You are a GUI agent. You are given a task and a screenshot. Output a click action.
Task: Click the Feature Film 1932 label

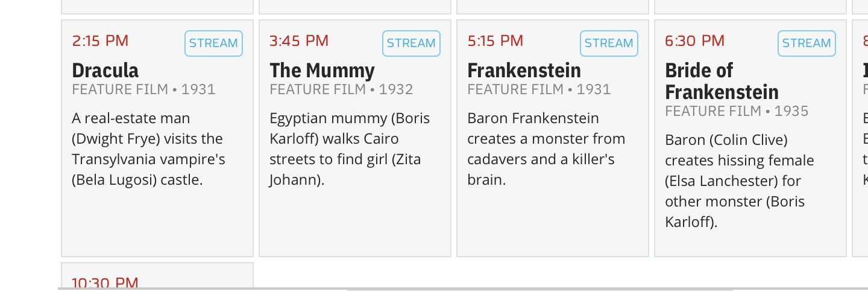click(341, 90)
